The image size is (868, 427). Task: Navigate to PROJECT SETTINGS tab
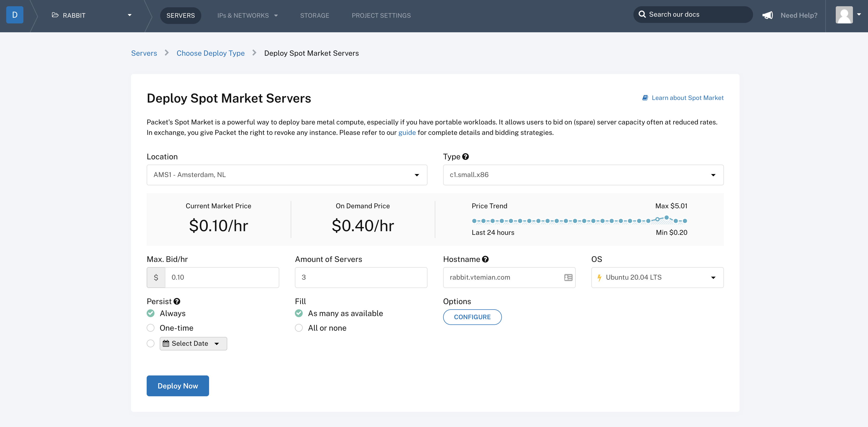(381, 15)
